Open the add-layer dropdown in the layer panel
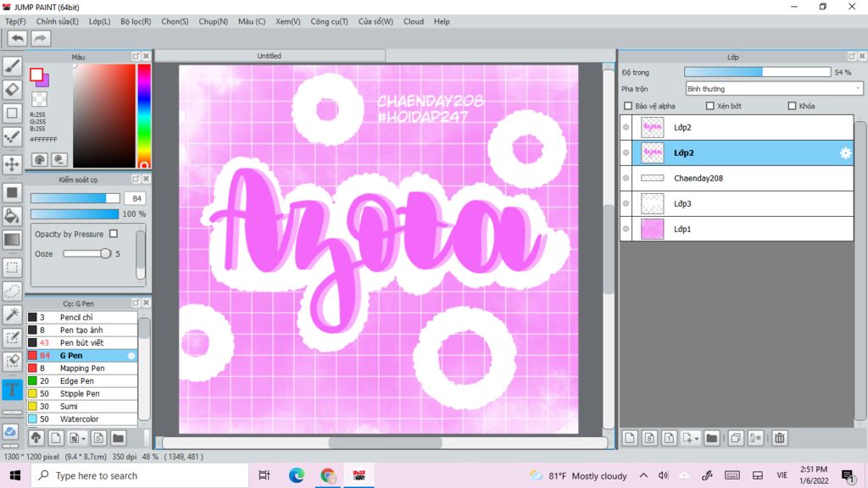The image size is (868, 488). point(691,438)
